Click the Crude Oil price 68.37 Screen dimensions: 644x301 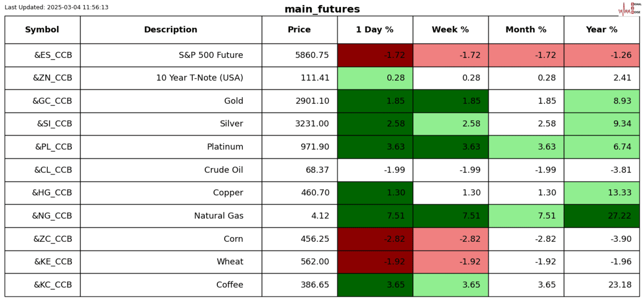[317, 170]
